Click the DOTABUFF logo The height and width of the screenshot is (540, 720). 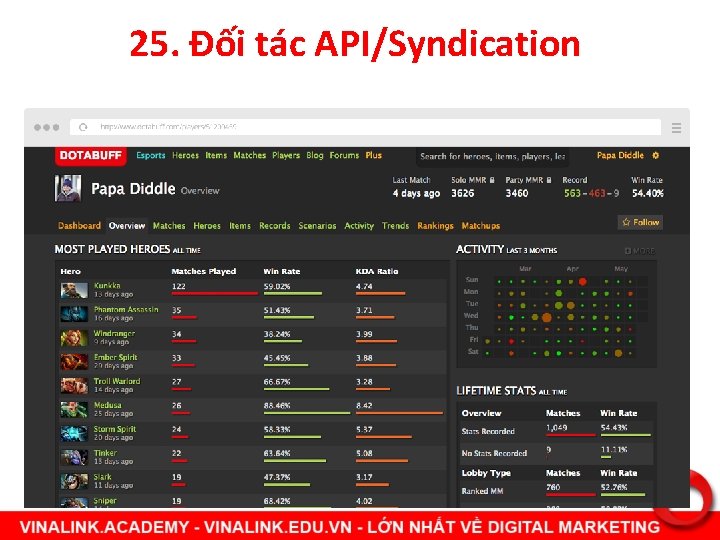(x=90, y=156)
